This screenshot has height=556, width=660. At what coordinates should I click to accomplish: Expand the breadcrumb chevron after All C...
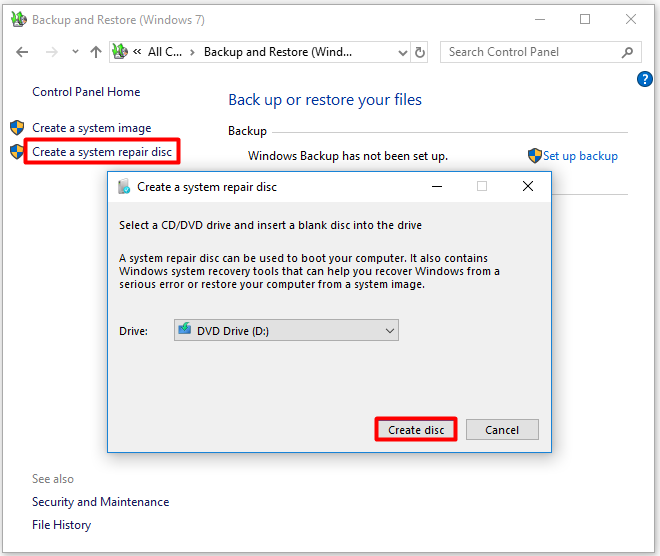pos(192,52)
